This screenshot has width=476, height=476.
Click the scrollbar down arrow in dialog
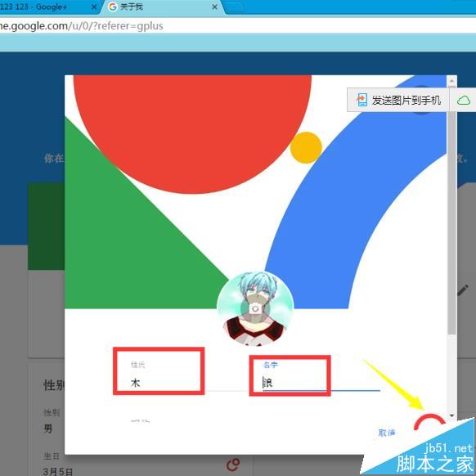[x=451, y=415]
